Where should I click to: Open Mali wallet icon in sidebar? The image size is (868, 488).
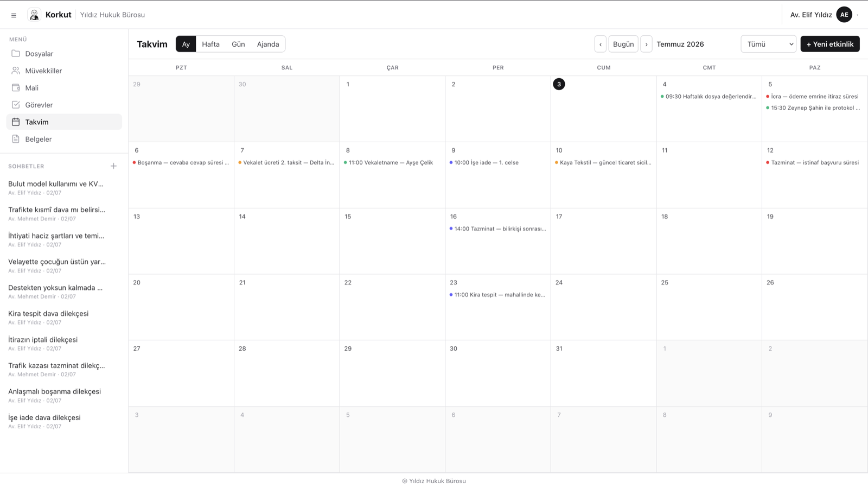16,88
